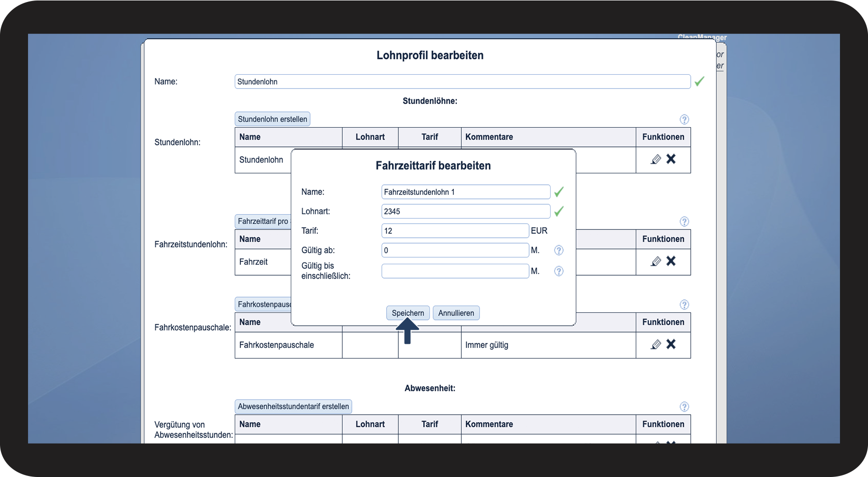Click the Abwesenheit: section heading
The width and height of the screenshot is (868, 477).
tap(430, 388)
